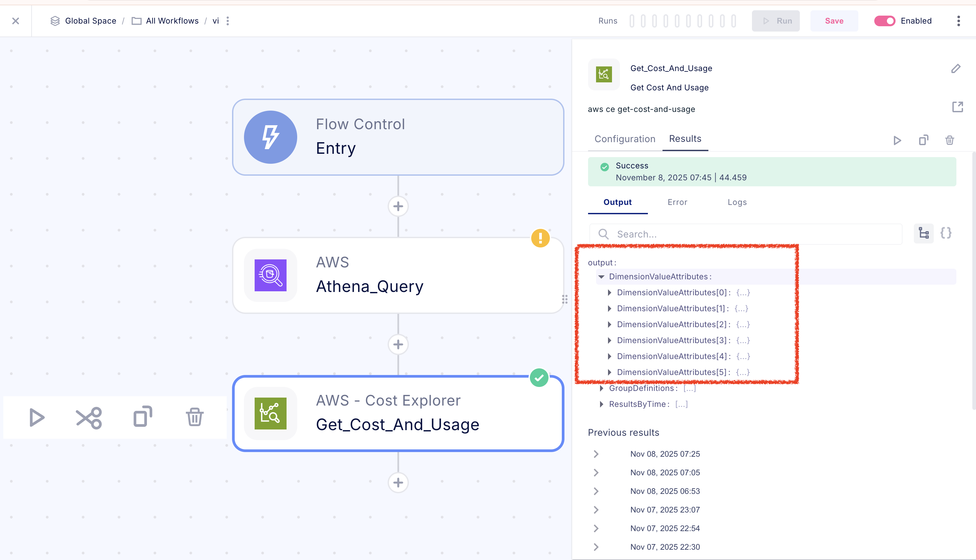Viewport: 976px width, 560px height.
Task: Expand the GroupDefinitions entry
Action: pos(601,389)
